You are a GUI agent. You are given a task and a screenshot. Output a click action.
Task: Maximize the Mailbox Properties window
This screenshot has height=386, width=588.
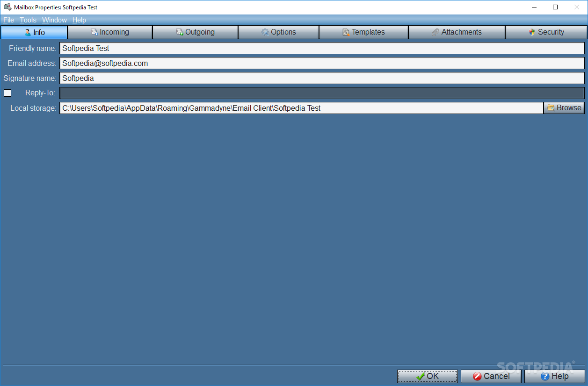click(x=555, y=7)
